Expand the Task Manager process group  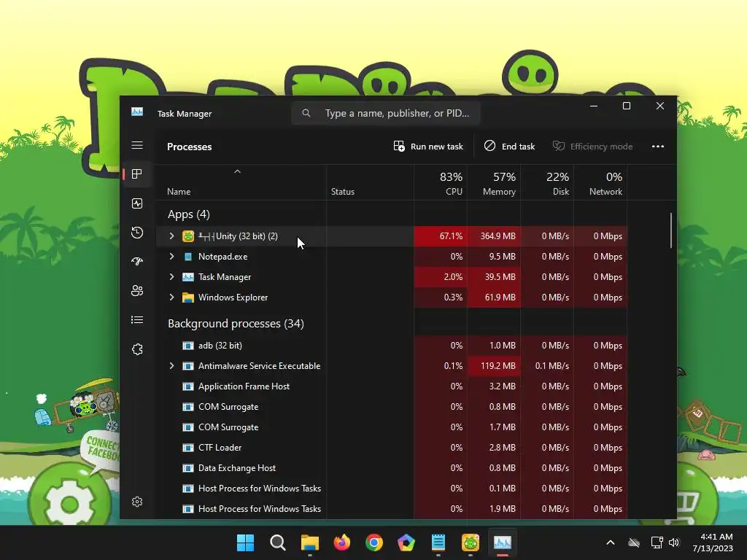(x=171, y=277)
